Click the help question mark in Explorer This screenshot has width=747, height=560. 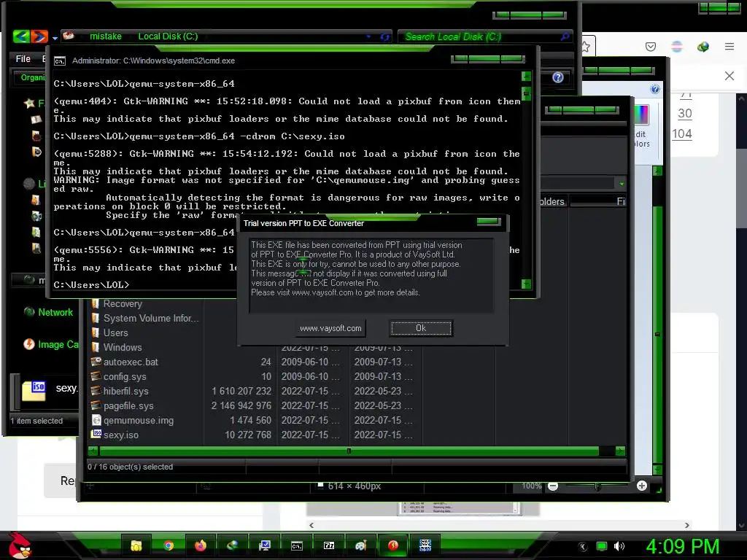(x=558, y=77)
